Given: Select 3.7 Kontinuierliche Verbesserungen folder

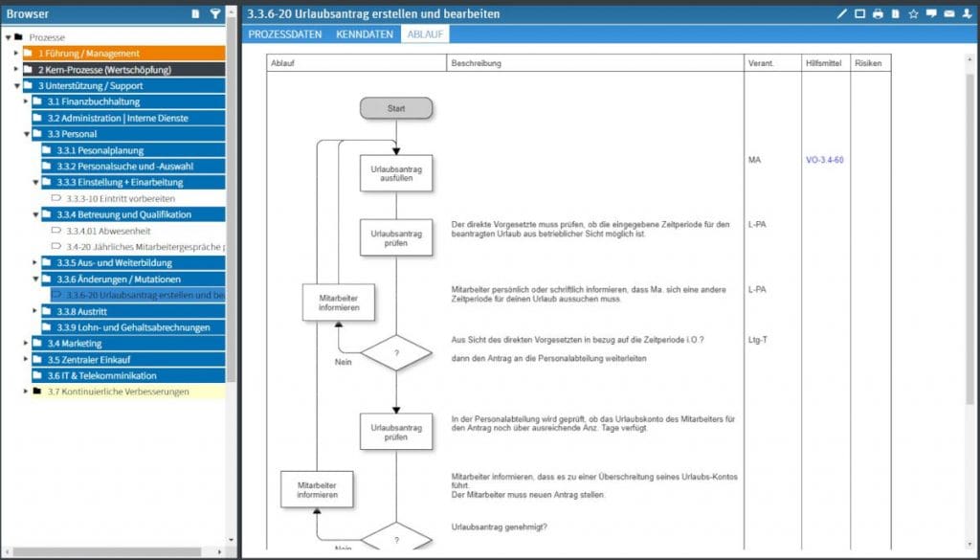Looking at the screenshot, I should (x=119, y=392).
